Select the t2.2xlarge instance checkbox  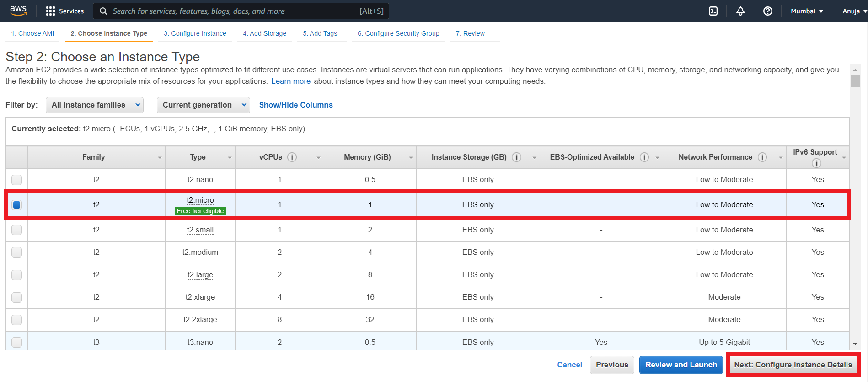(x=16, y=320)
